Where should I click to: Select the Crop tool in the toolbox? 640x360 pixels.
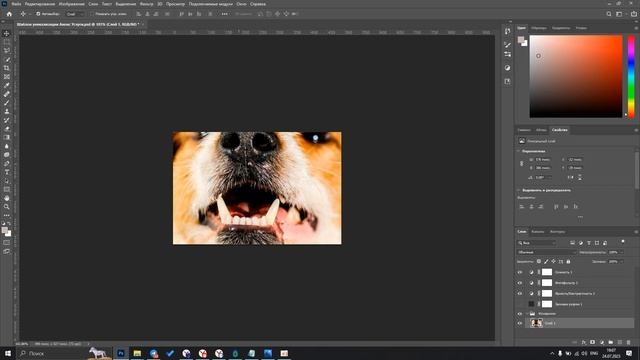point(7,68)
